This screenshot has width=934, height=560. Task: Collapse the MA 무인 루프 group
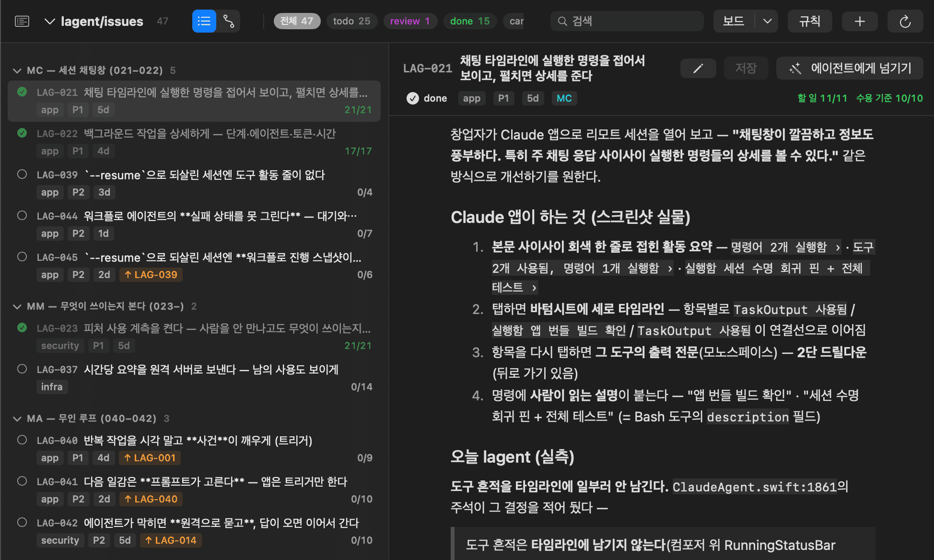[17, 419]
